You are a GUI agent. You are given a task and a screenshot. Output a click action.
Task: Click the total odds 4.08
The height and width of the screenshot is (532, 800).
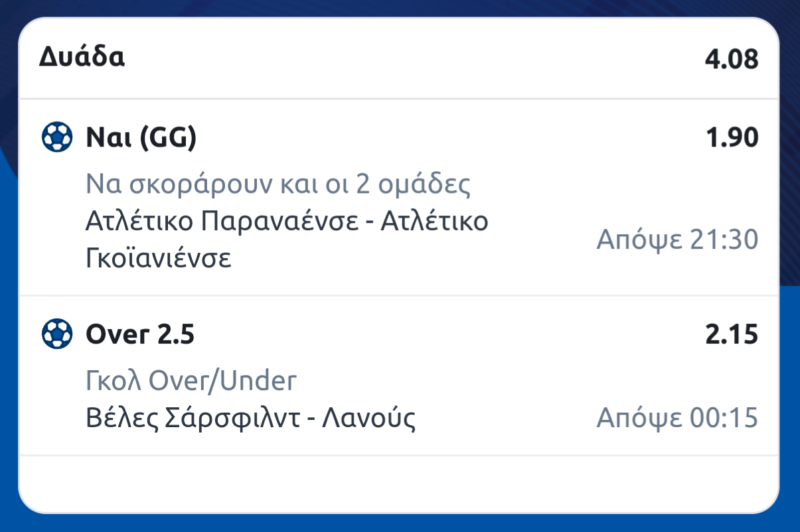tap(731, 58)
